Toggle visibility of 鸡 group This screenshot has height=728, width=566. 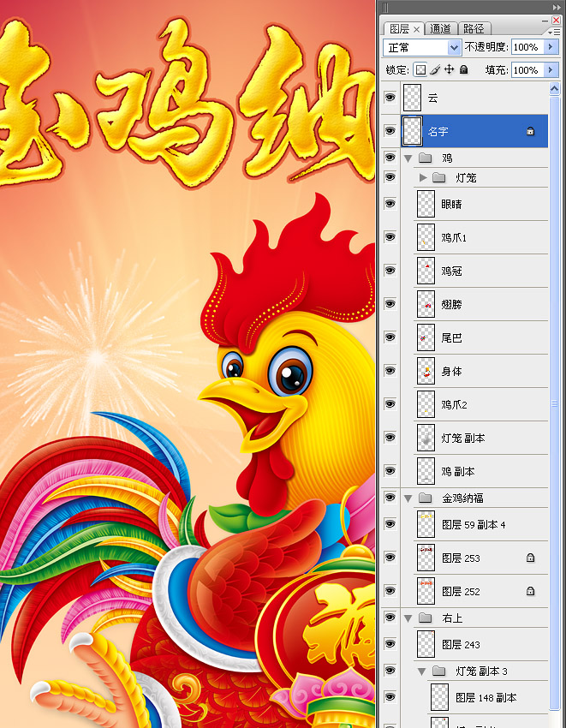pyautogui.click(x=390, y=158)
